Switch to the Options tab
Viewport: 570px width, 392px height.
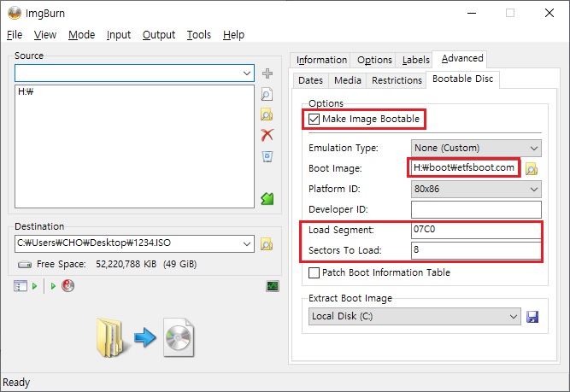click(x=374, y=60)
